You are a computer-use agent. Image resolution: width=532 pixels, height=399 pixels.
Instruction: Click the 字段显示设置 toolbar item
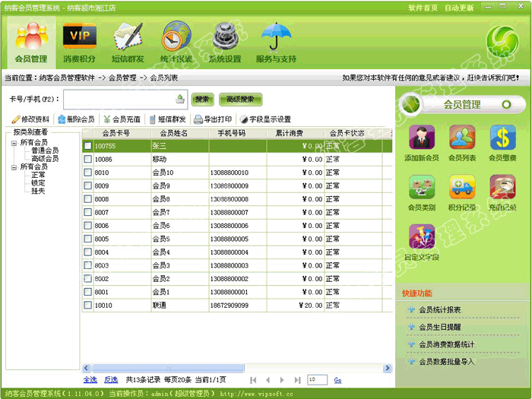pos(265,119)
